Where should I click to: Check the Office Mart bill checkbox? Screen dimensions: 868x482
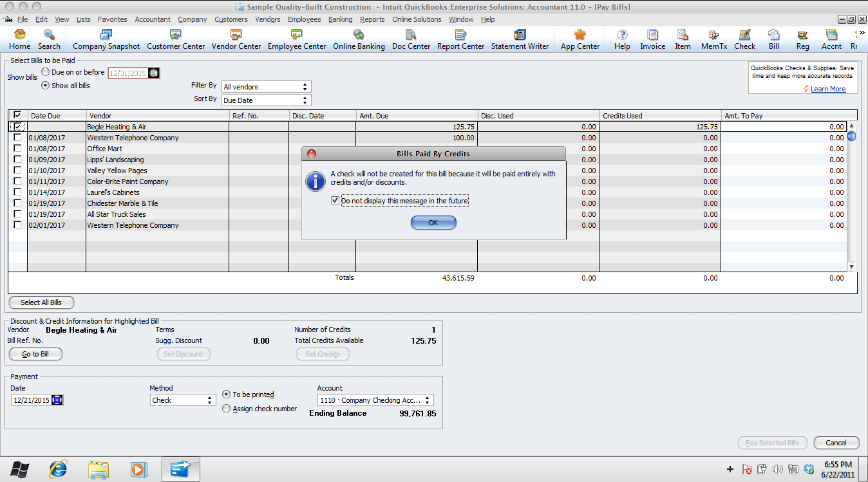tap(17, 149)
